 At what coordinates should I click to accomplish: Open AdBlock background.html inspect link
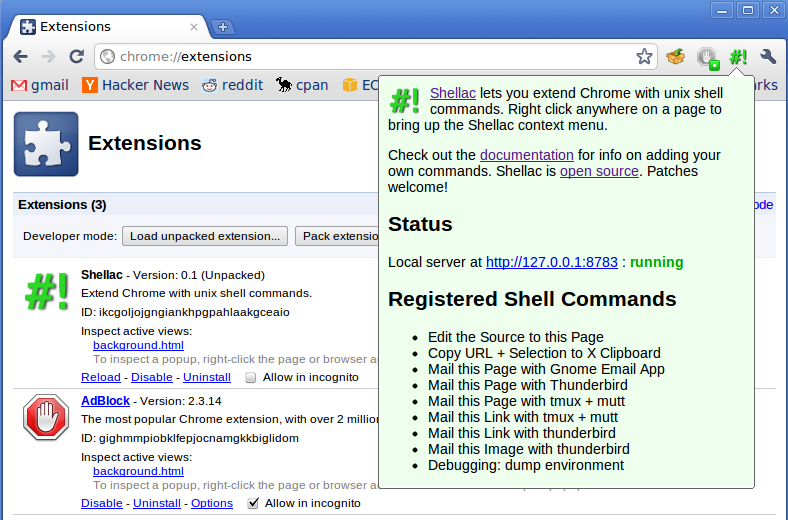[138, 471]
